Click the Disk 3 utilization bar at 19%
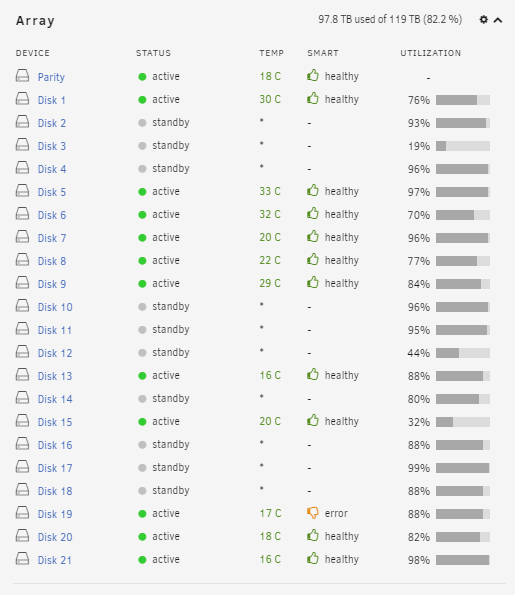The height and width of the screenshot is (595, 515). (463, 146)
